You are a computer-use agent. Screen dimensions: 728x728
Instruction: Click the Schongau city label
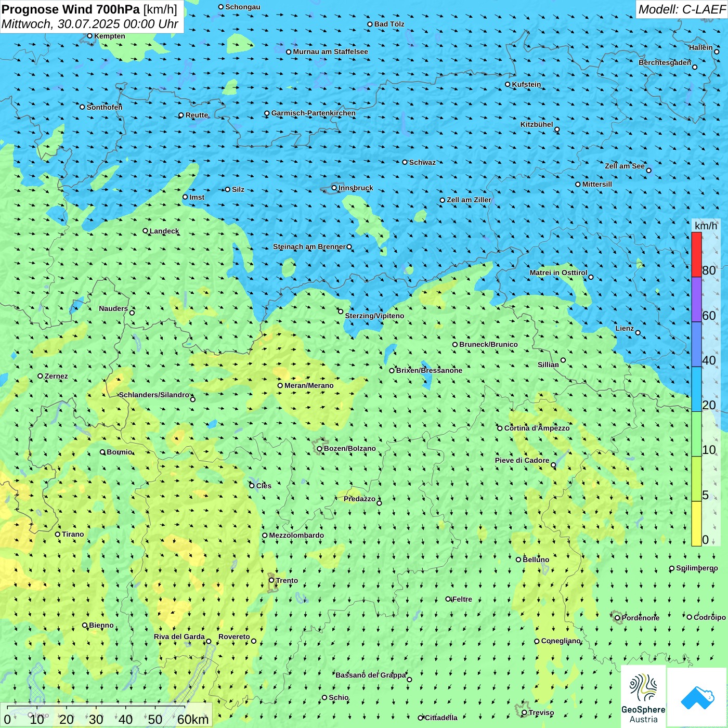(242, 7)
